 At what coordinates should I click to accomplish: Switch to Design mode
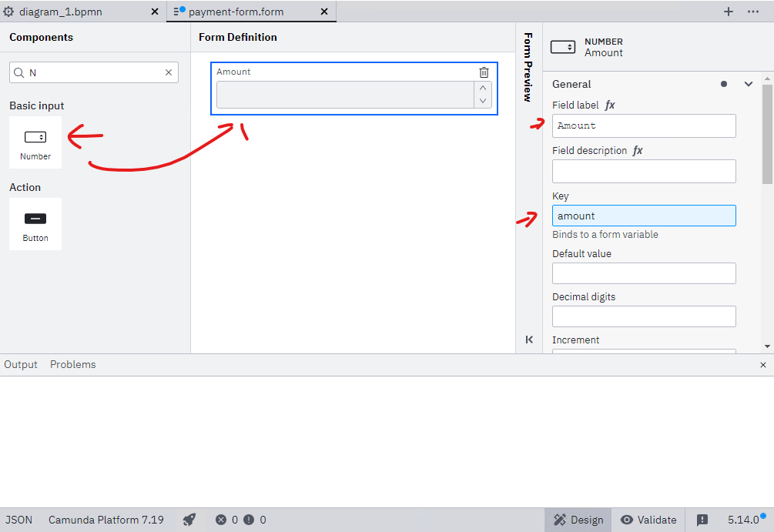pos(578,520)
